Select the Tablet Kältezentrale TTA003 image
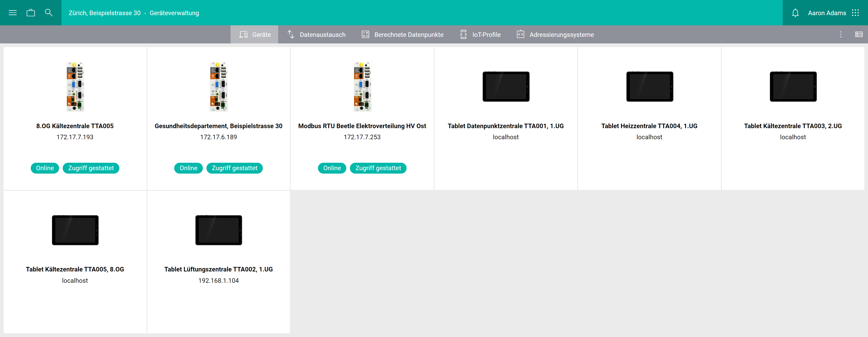Image resolution: width=868 pixels, height=337 pixels. pyautogui.click(x=793, y=87)
